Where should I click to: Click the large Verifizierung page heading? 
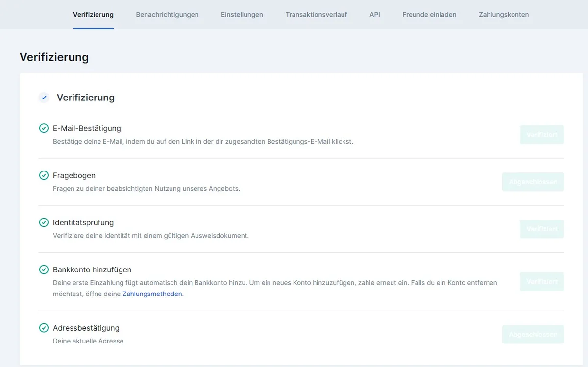tap(54, 57)
